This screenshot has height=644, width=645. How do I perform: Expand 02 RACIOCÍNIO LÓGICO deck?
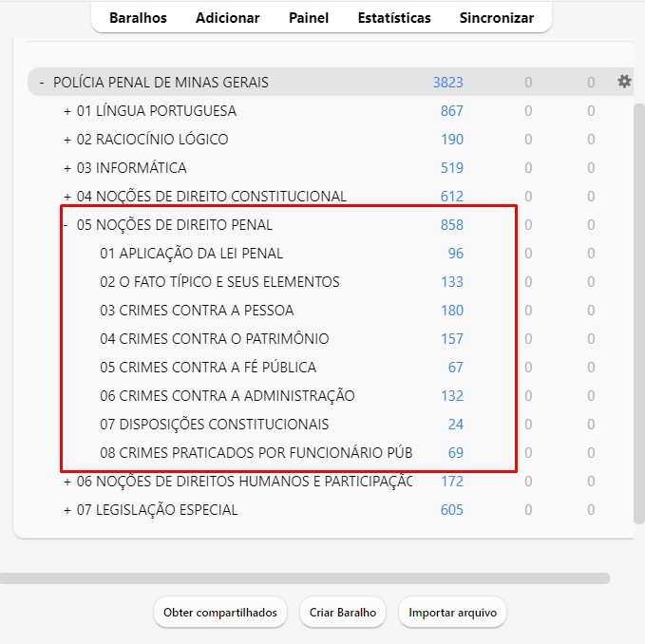67,140
